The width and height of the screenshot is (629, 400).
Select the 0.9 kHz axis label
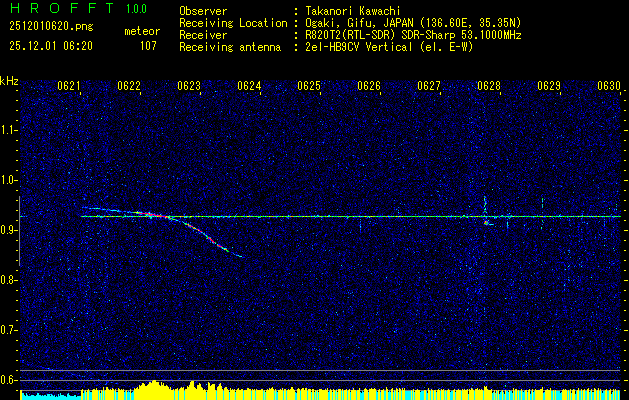pos(9,230)
